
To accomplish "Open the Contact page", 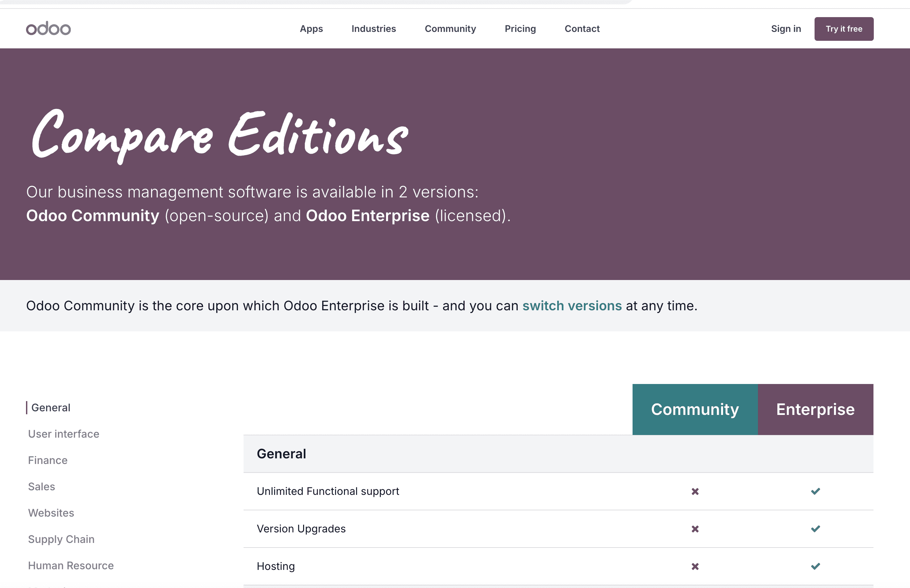I will tap(582, 29).
